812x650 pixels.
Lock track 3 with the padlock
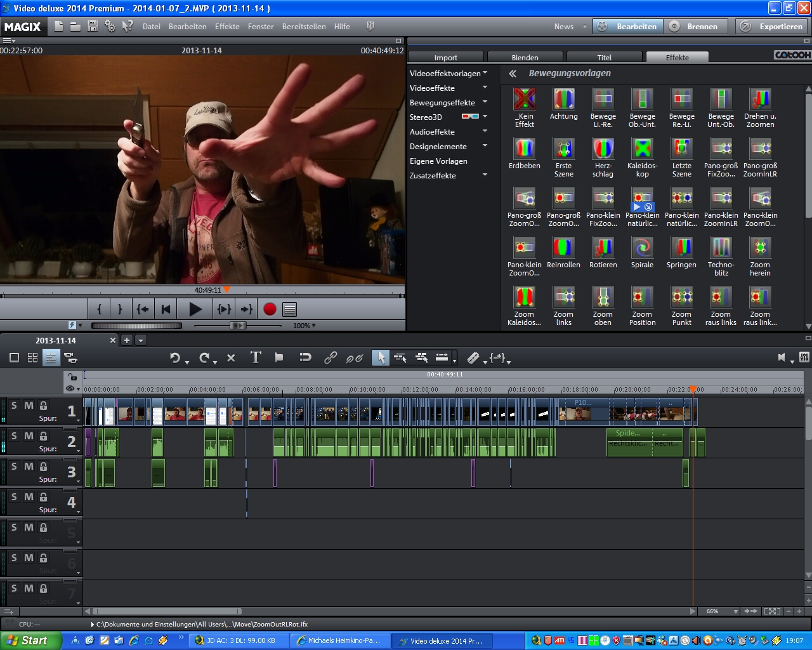pos(43,467)
